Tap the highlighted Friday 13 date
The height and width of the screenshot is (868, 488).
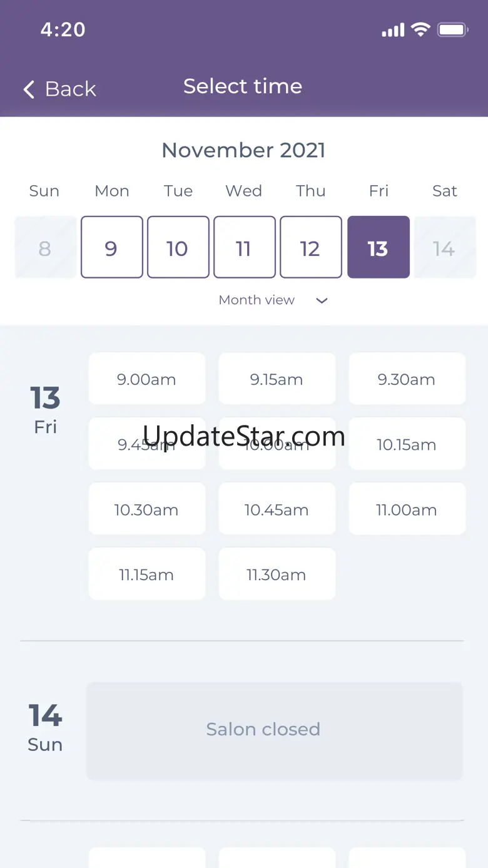click(x=378, y=247)
